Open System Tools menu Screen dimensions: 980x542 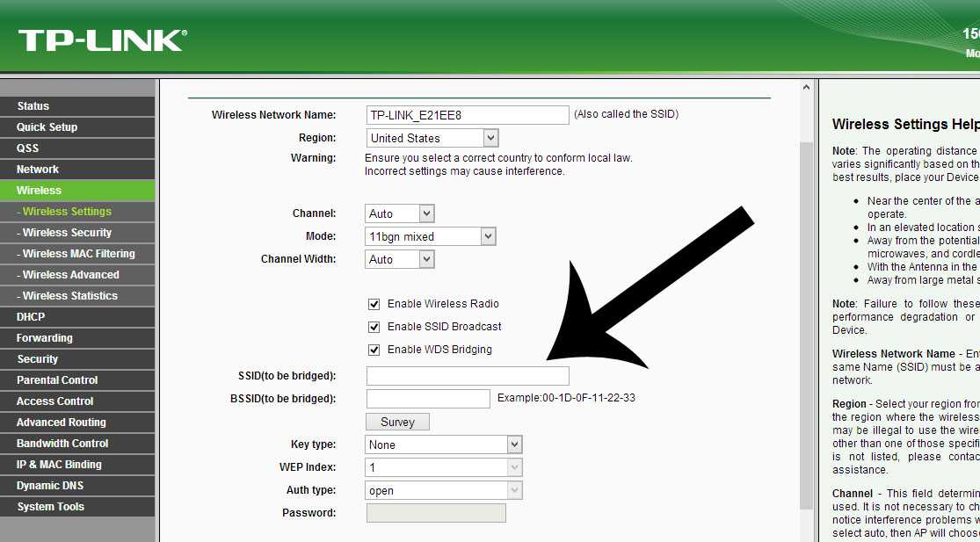click(76, 507)
